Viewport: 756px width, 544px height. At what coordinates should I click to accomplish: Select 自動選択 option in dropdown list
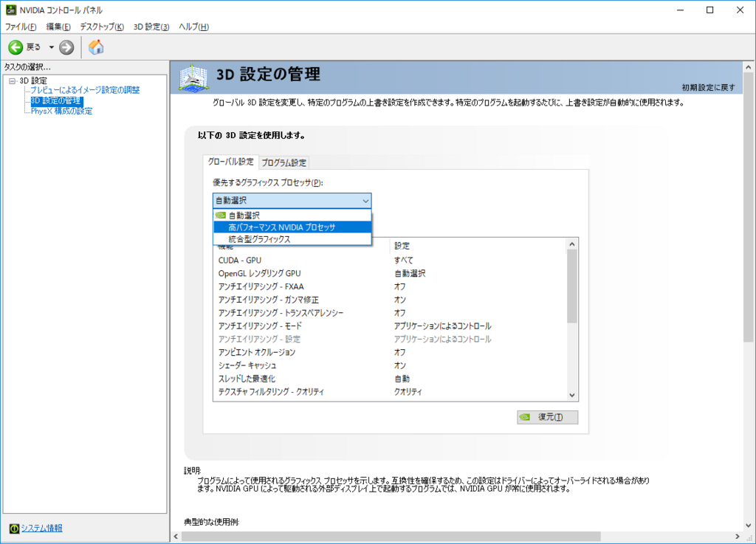(292, 216)
